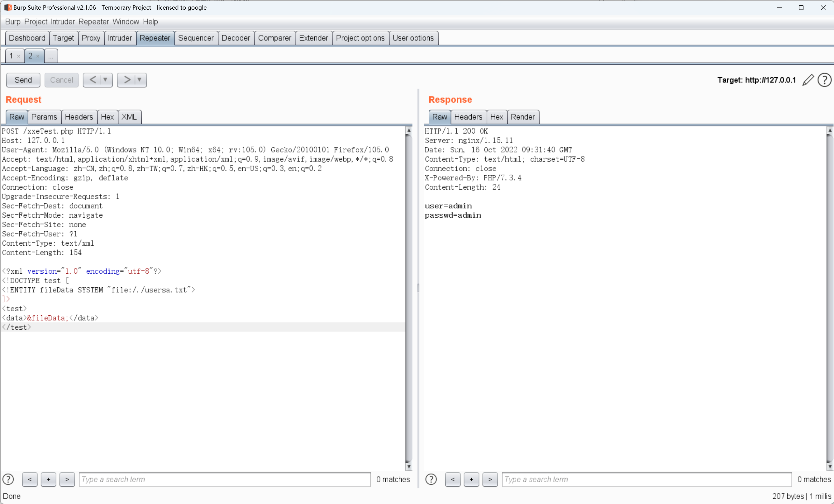Open new Repeater tab with ellipsis tab
The image size is (834, 504).
click(x=51, y=56)
